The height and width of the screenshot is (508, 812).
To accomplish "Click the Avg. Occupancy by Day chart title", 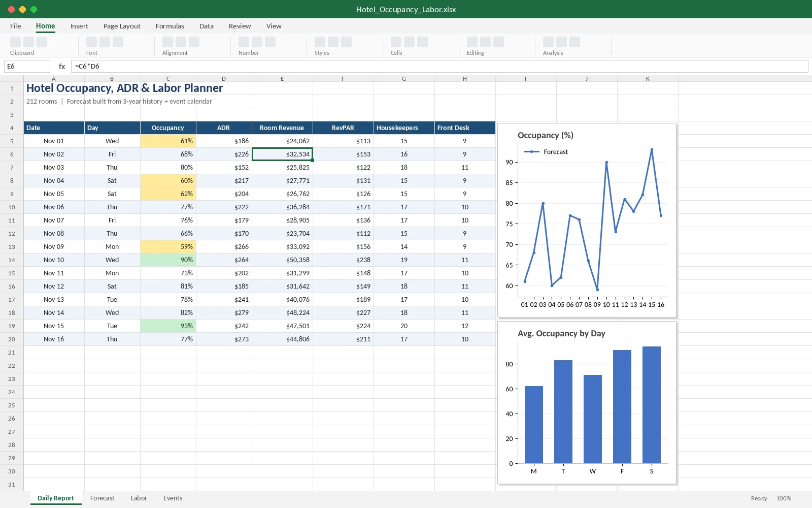I will tap(561, 333).
